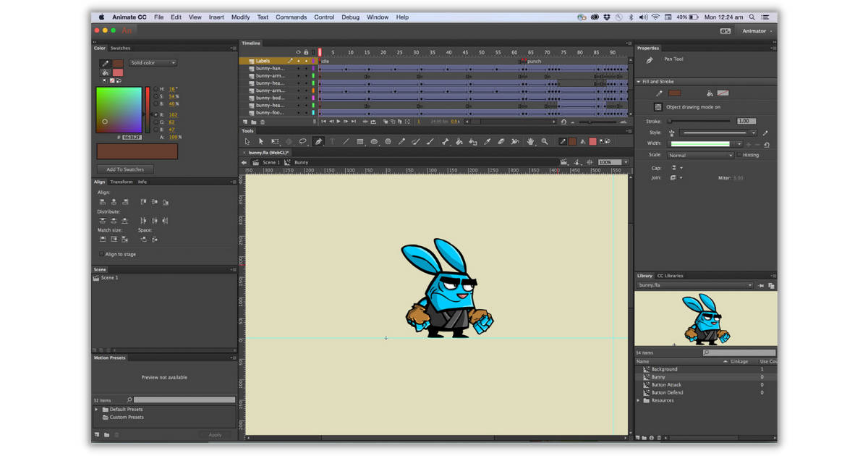The height and width of the screenshot is (456, 868).
Task: Select the Hand tool
Action: (531, 141)
